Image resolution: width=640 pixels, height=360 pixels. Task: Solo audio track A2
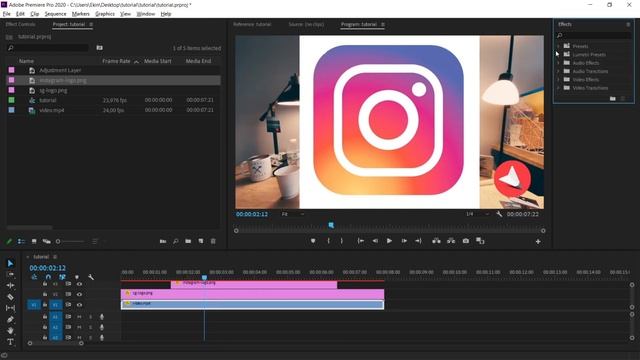click(x=90, y=327)
